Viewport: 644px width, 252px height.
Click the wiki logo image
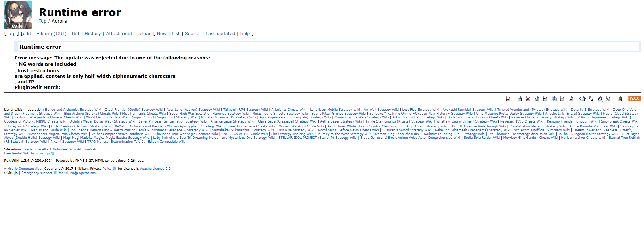pos(18,15)
